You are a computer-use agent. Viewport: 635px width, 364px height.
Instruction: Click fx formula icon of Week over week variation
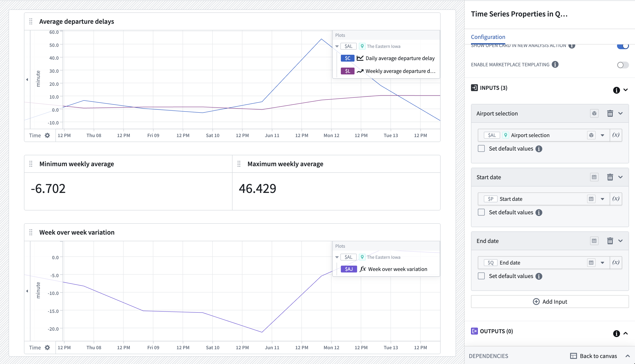point(363,269)
